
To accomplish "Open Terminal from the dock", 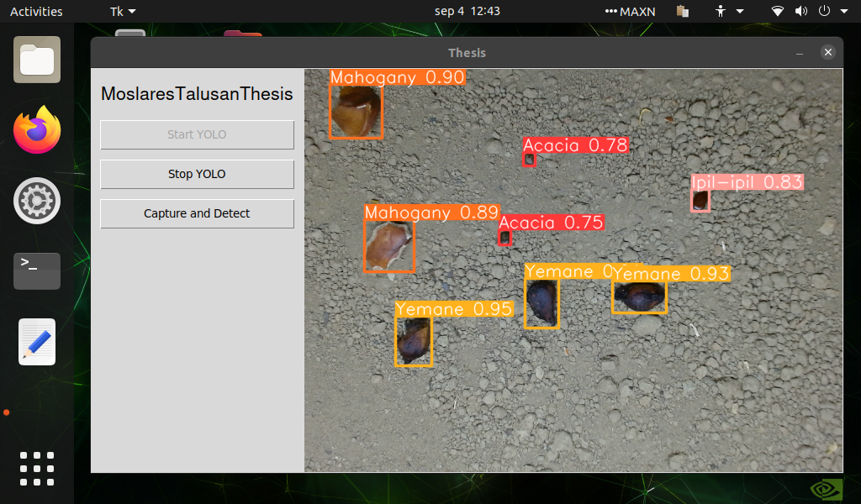I will click(x=37, y=270).
